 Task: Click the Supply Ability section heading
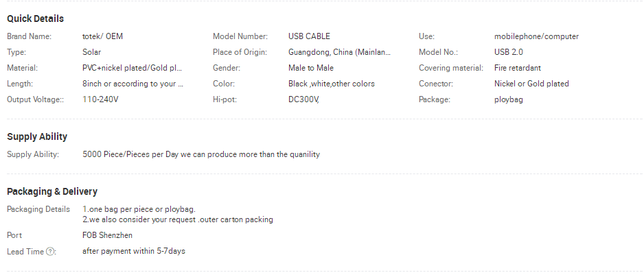[37, 136]
